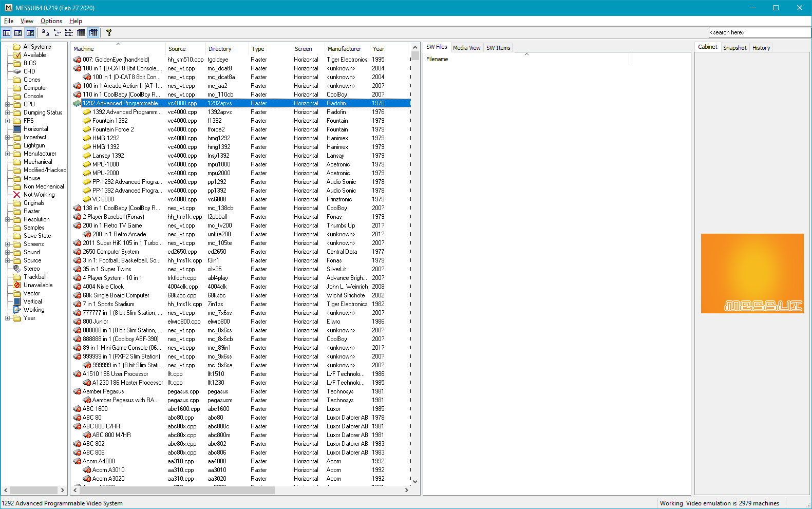Screen dimensions: 812x509
Task: Select the Save State folder
Action: click(32, 236)
